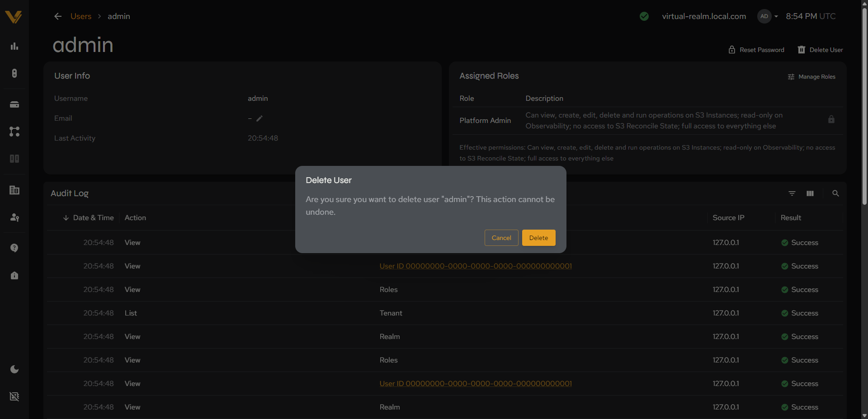The image size is (868, 419).
Task: Open the two-column sidebar icon below the branching nodes icon
Action: 14,159
